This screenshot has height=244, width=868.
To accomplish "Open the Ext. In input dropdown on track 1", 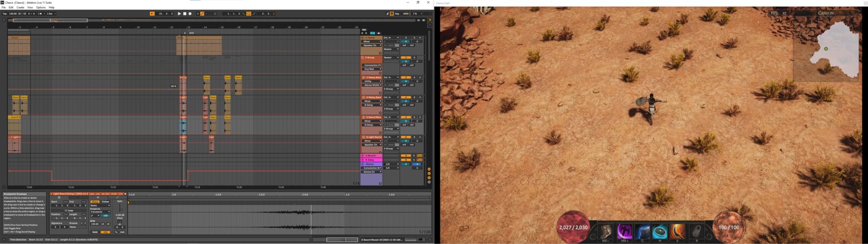I will point(391,38).
